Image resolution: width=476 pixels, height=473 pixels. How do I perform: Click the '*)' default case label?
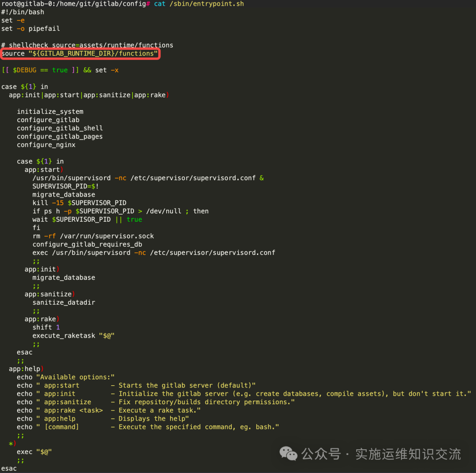(12, 443)
